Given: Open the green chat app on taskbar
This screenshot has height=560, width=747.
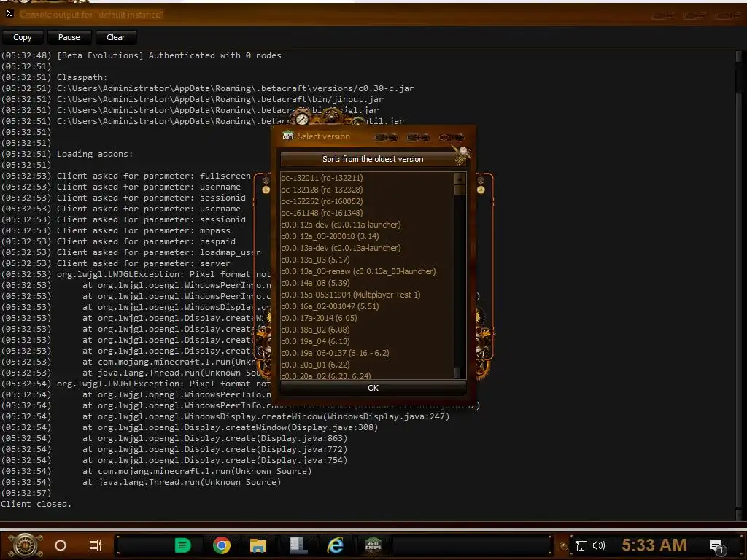Looking at the screenshot, I should click(x=182, y=545).
